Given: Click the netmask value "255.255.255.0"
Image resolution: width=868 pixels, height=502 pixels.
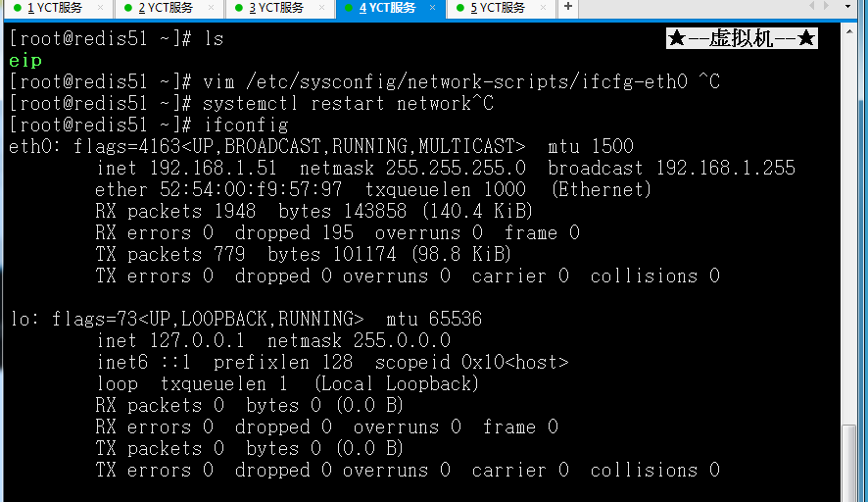Looking at the screenshot, I should tap(456, 169).
